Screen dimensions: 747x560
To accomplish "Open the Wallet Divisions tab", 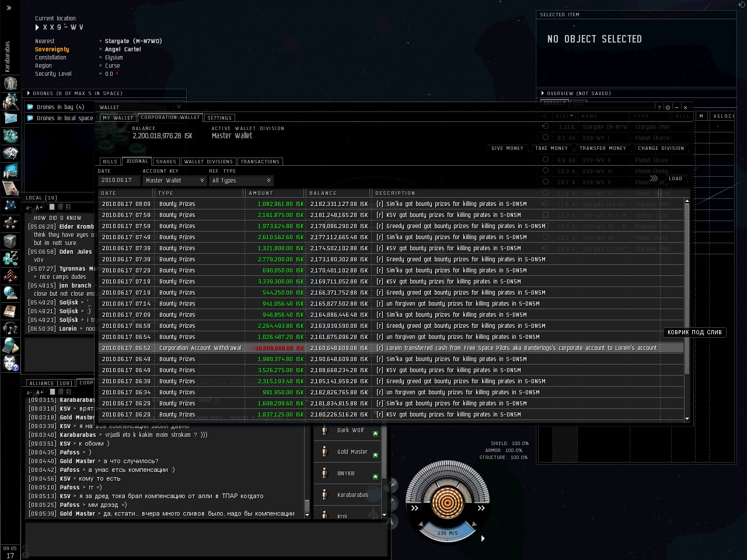I will click(x=208, y=162).
